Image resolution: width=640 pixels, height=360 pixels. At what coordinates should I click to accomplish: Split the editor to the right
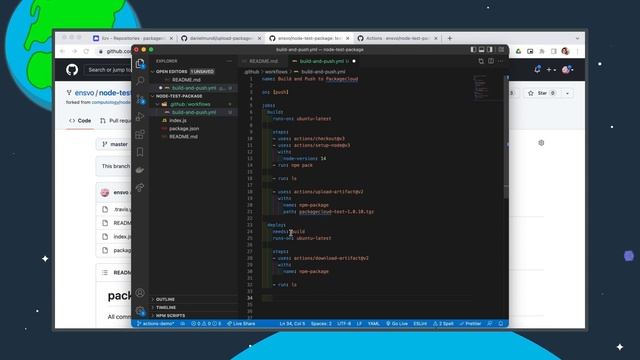point(491,61)
